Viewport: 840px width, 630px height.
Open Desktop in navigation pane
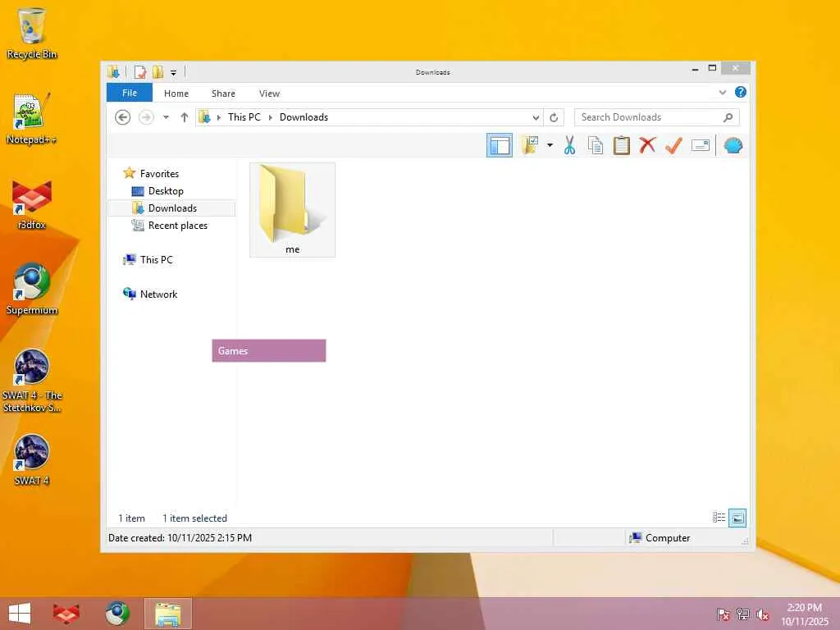166,190
